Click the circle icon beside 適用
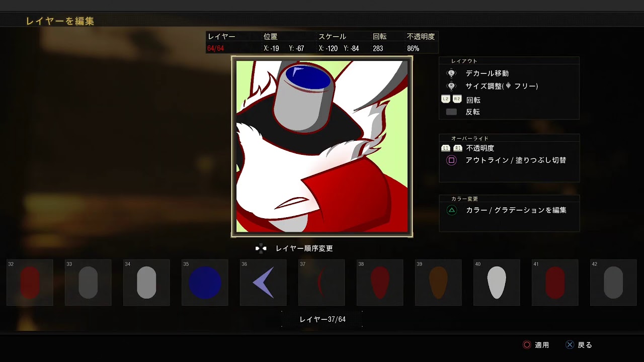 tap(527, 345)
